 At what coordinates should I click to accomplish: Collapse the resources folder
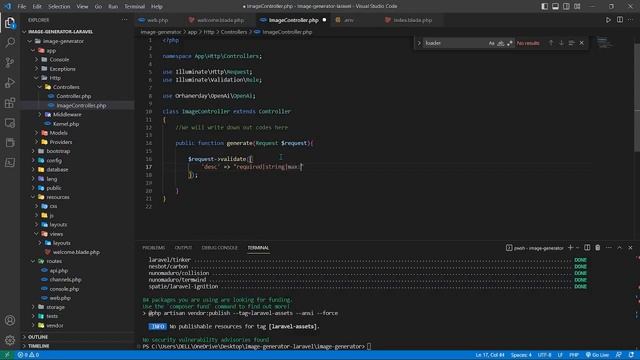pos(33,197)
